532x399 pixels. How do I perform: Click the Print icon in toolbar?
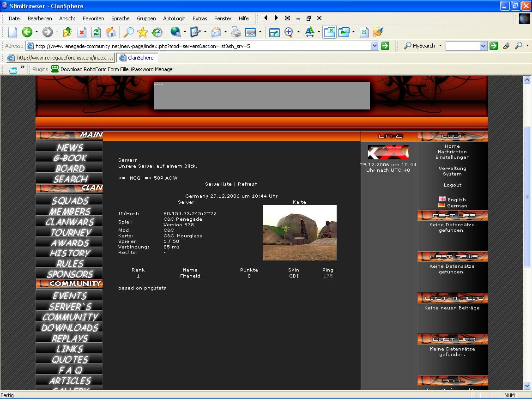click(x=236, y=32)
